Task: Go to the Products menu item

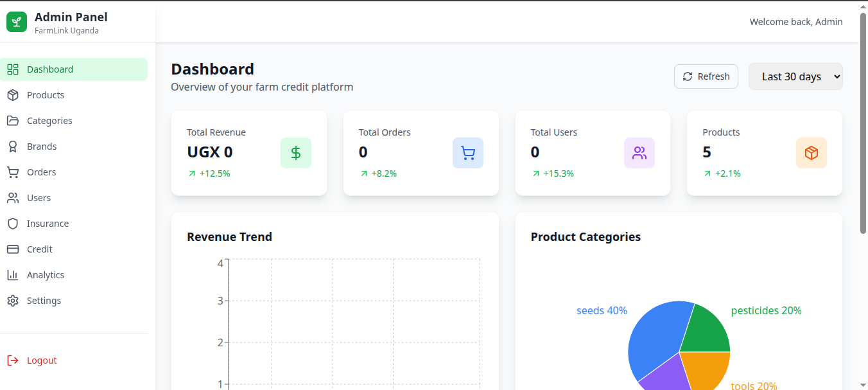Action: [x=74, y=95]
